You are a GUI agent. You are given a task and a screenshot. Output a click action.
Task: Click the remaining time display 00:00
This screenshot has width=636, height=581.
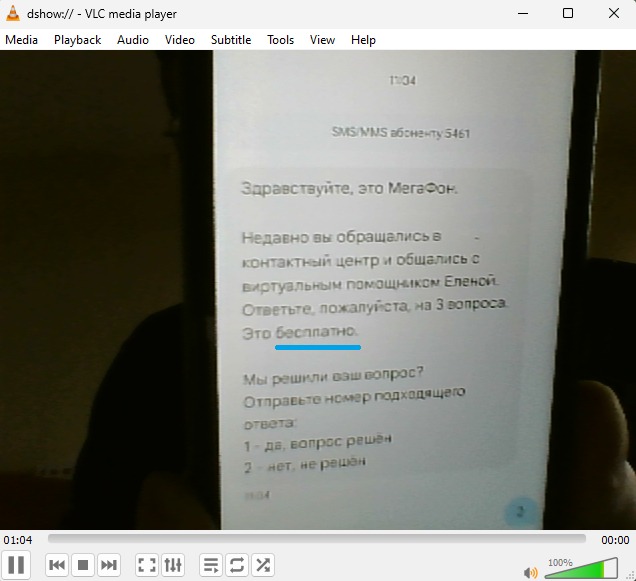(615, 540)
